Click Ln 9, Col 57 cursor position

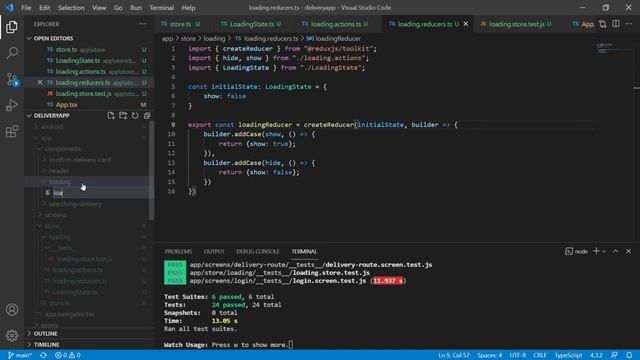point(453,355)
